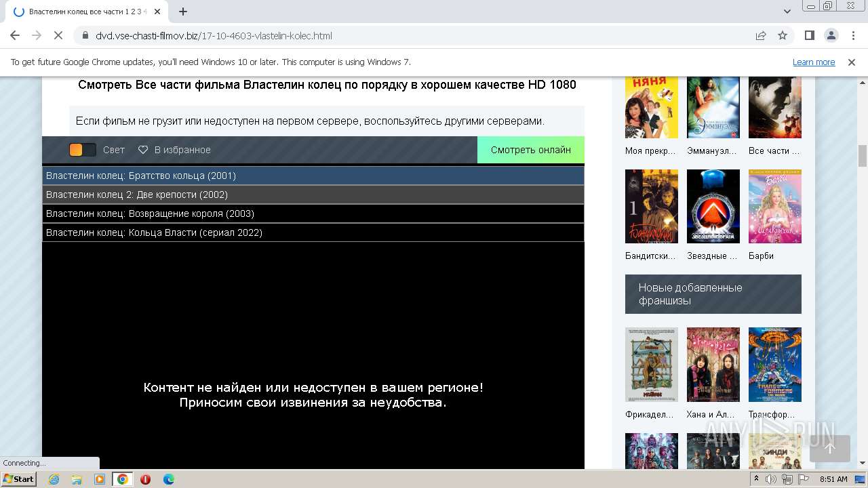The width and height of the screenshot is (868, 488).
Task: Click the Новые добавленные франшизы header
Action: [x=713, y=294]
